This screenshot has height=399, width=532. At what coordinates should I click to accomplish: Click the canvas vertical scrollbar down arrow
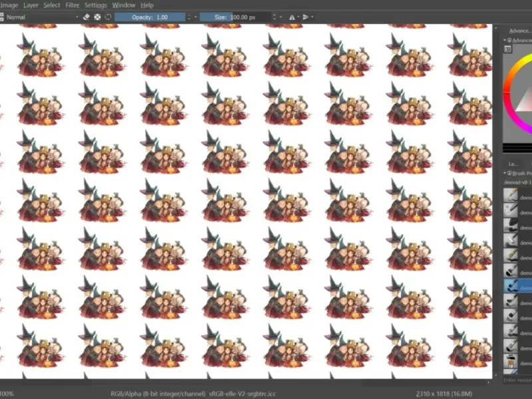coord(495,375)
